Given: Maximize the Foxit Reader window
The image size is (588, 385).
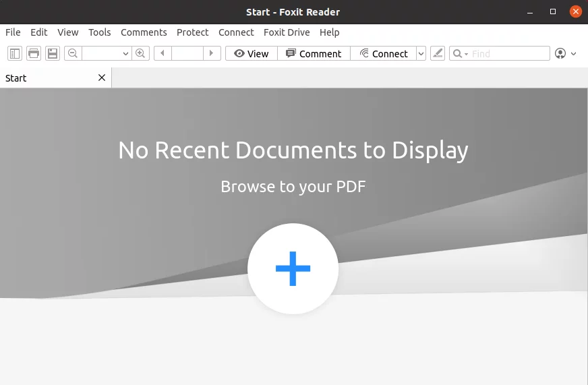Looking at the screenshot, I should (x=553, y=11).
